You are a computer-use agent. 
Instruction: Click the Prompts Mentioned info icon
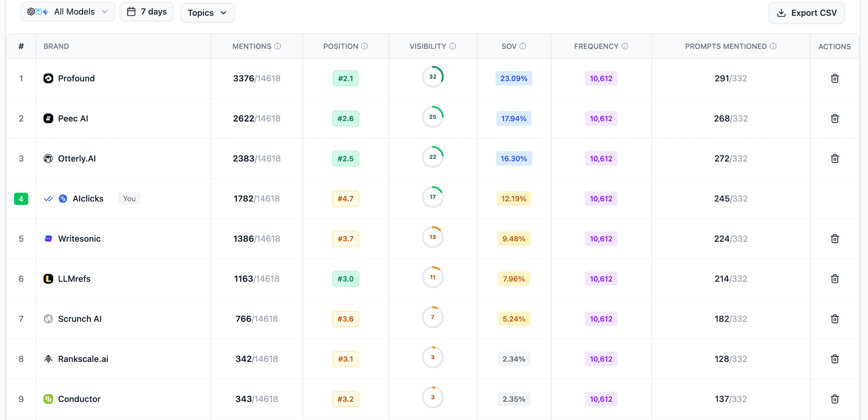coord(773,46)
